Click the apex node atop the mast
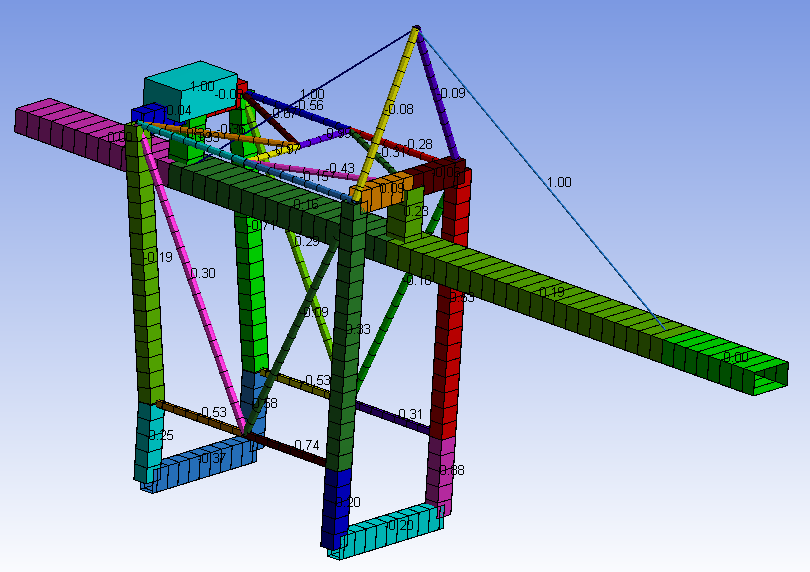 coord(417,29)
